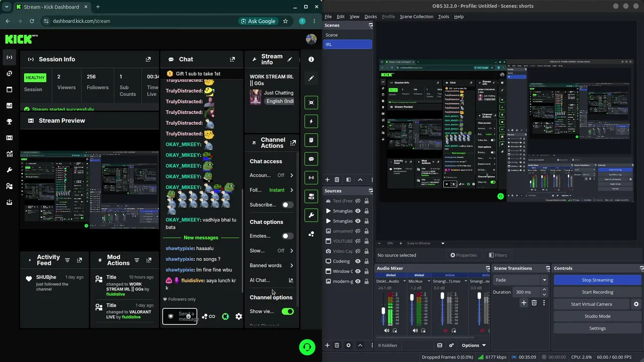The width and height of the screenshot is (644, 362).
Task: Click the wrench icon in Kick's right sidebar
Action: click(311, 215)
